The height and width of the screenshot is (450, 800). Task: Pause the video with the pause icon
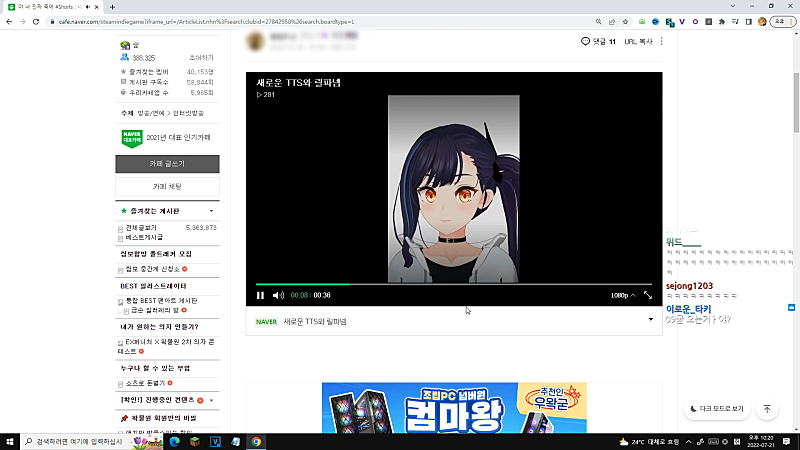[260, 295]
